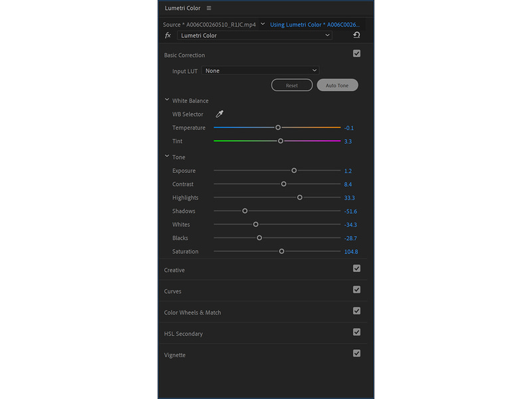Click the Tint slider handle
The image size is (532, 399).
[281, 141]
